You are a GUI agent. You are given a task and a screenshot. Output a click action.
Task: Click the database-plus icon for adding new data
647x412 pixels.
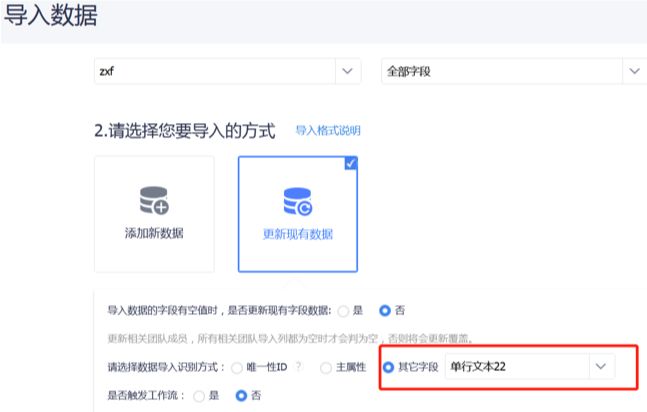coord(153,201)
